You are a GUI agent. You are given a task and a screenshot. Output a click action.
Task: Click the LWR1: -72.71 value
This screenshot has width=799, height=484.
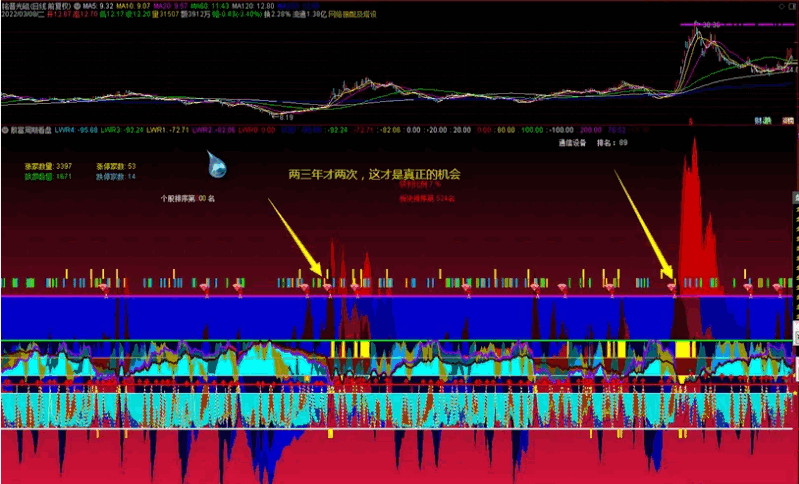click(x=168, y=130)
